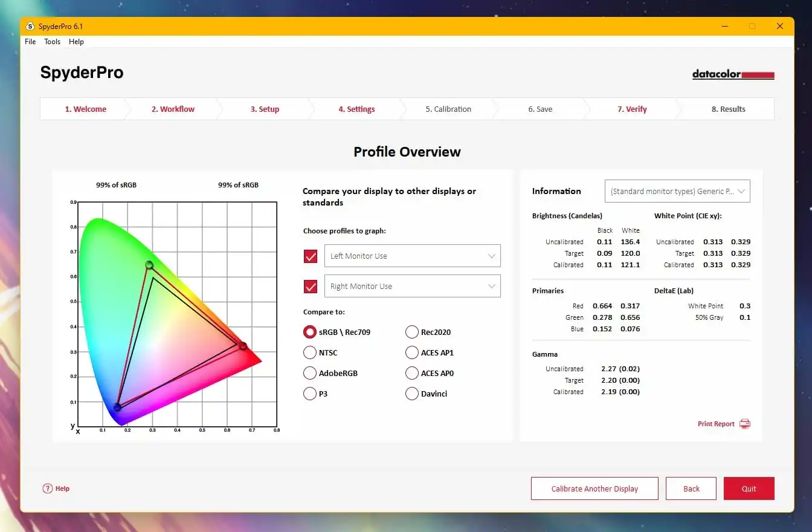This screenshot has height=532, width=812.
Task: Click the Profile Overview heading
Action: 407,152
